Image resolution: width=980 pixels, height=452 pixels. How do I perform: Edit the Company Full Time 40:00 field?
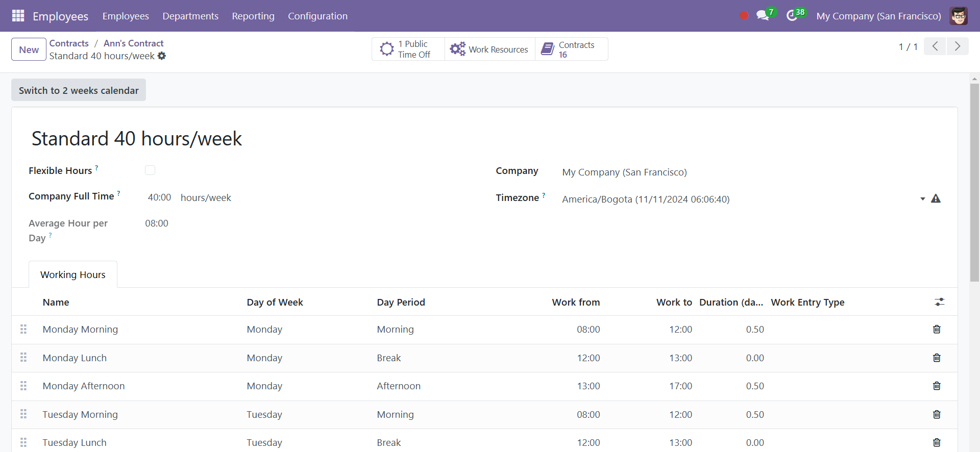(159, 197)
